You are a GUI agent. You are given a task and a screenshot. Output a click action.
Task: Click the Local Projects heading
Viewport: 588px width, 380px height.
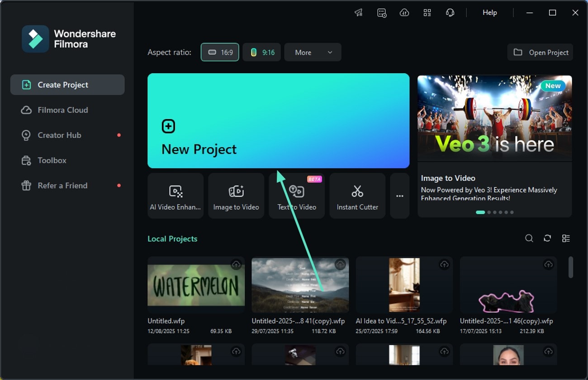172,239
